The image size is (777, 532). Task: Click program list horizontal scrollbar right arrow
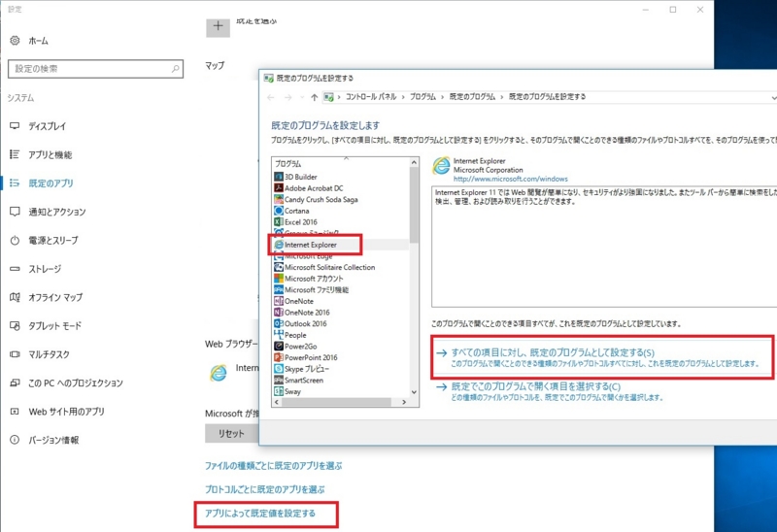click(404, 402)
